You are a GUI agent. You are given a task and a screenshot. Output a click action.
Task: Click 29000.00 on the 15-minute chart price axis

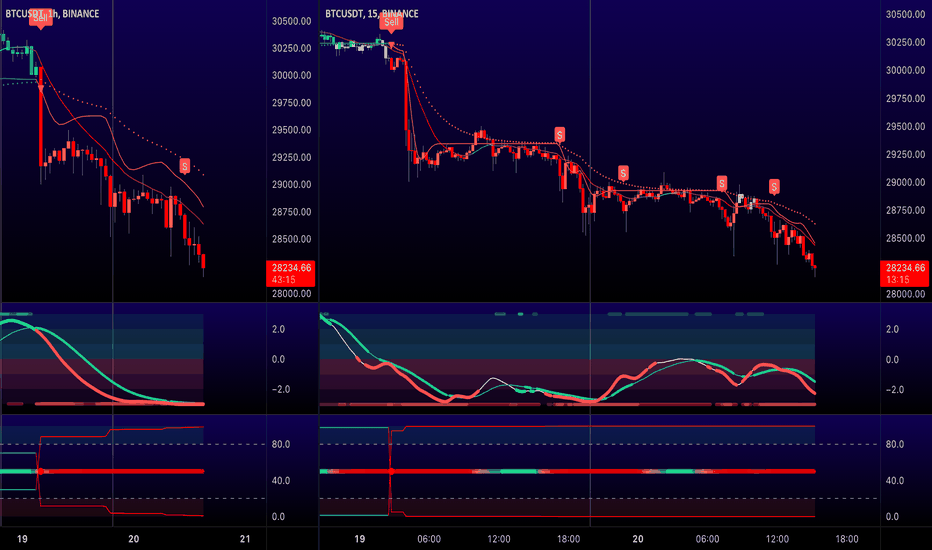[x=905, y=182]
